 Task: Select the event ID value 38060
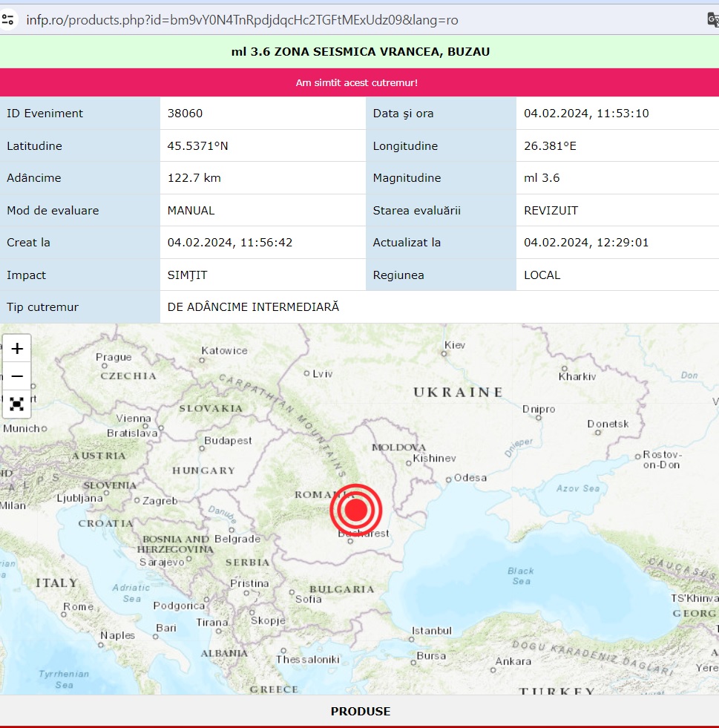[185, 114]
